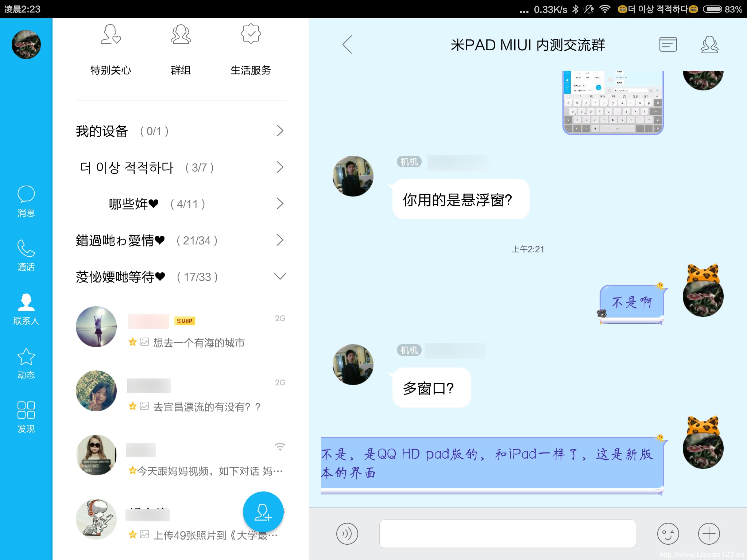This screenshot has width=747, height=560.
Task: Expand the 더 이상 적적하다 group
Action: point(181,167)
